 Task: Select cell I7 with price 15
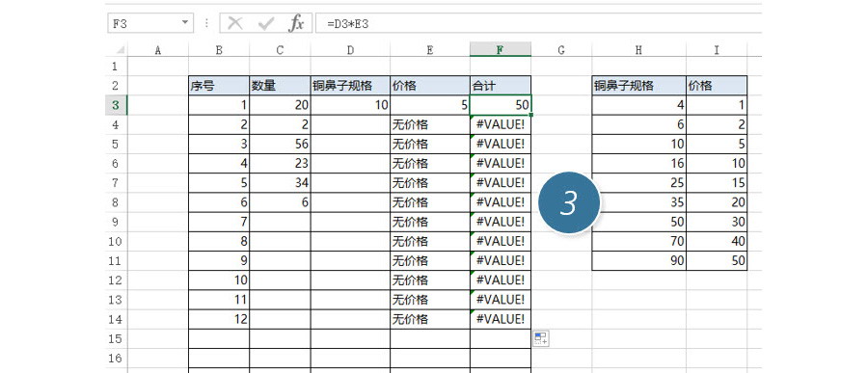[717, 182]
